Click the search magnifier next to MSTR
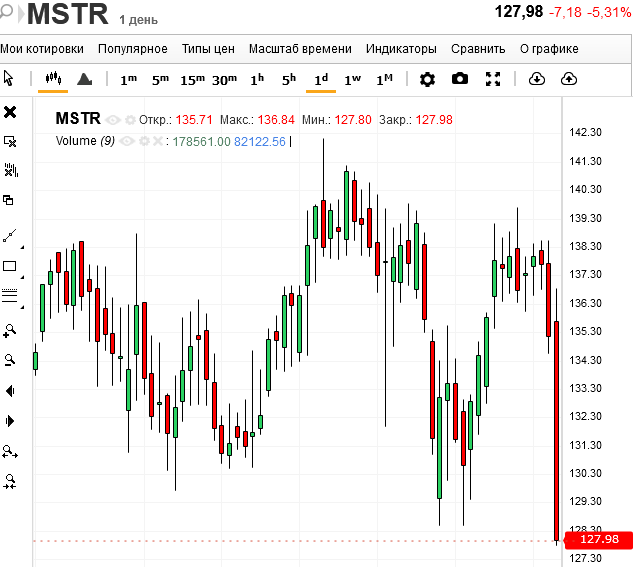 coord(6,12)
